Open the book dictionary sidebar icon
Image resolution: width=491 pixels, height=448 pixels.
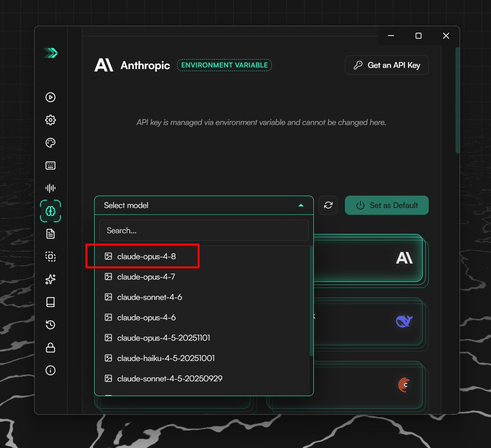click(x=50, y=302)
